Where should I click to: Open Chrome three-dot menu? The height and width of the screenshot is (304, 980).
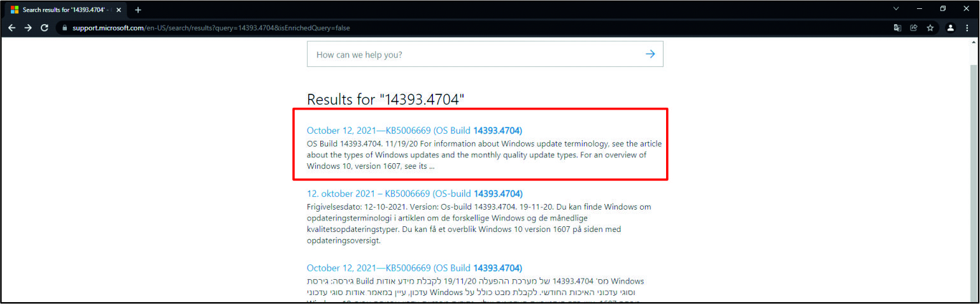coord(967,28)
